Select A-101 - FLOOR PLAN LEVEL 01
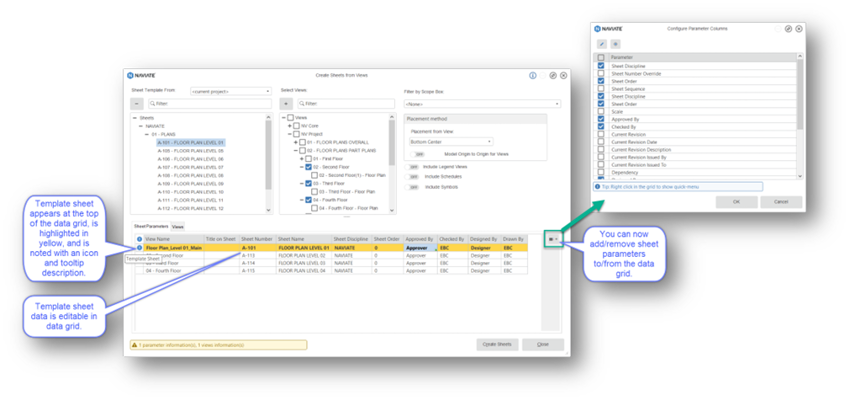This screenshot has height=400, width=850. [x=190, y=143]
